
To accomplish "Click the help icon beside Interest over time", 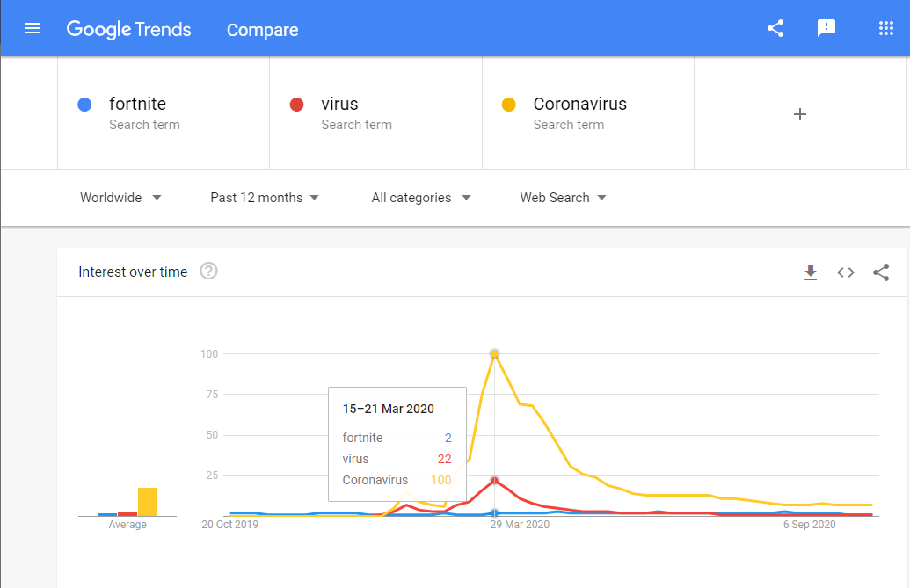I will point(208,271).
